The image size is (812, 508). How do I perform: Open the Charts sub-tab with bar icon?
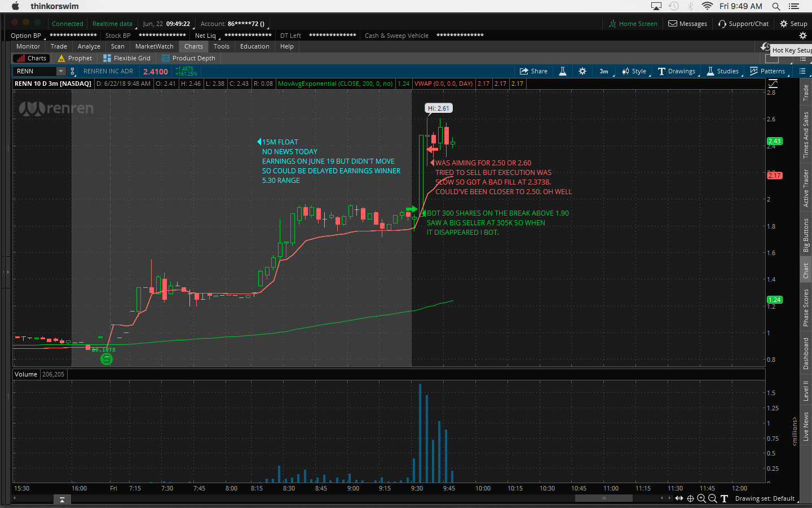click(32, 58)
